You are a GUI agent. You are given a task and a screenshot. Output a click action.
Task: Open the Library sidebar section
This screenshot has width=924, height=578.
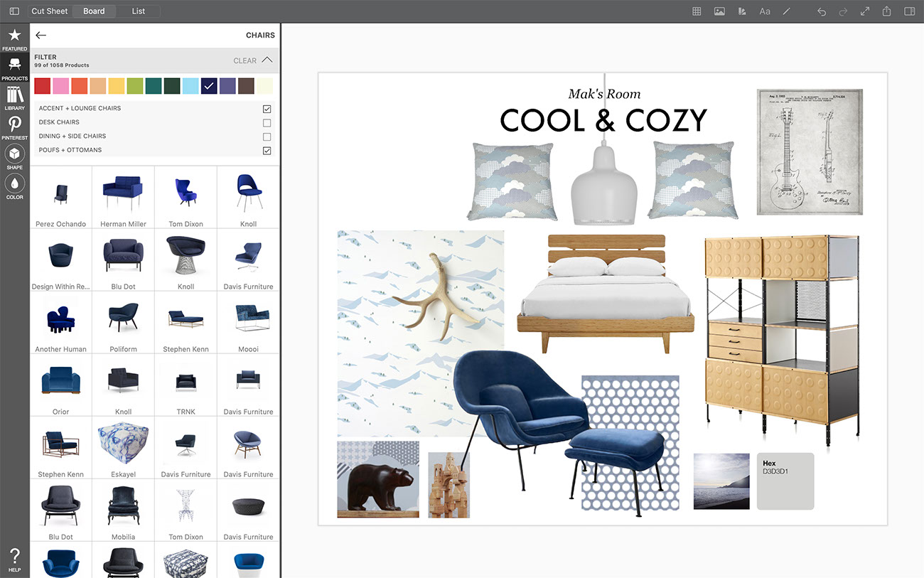coord(14,98)
